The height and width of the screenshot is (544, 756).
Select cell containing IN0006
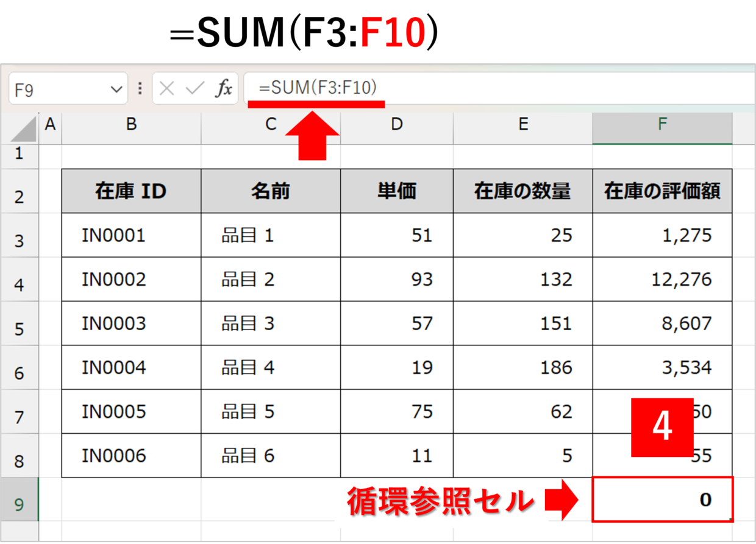[x=131, y=455]
